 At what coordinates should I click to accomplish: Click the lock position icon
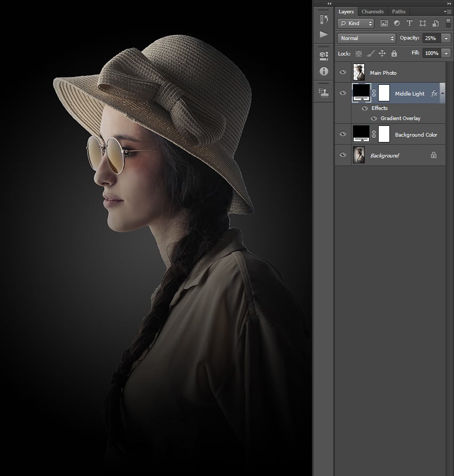pos(382,53)
